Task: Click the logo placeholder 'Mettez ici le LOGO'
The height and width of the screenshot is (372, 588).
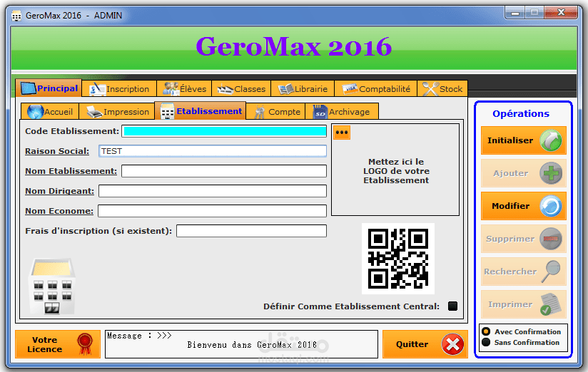Action: 396,171
